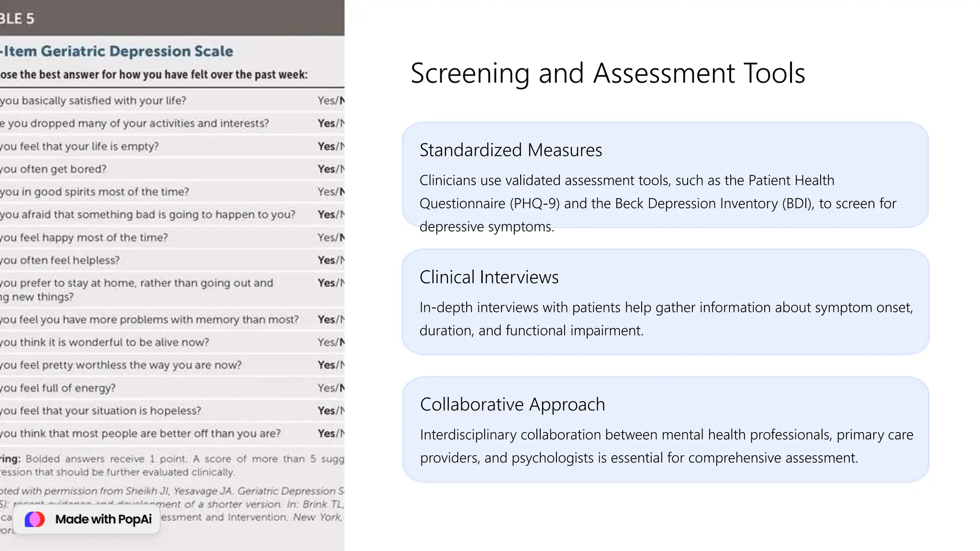This screenshot has height=551, width=980.
Task: Click Yes/No for feel full of energy
Action: click(331, 388)
